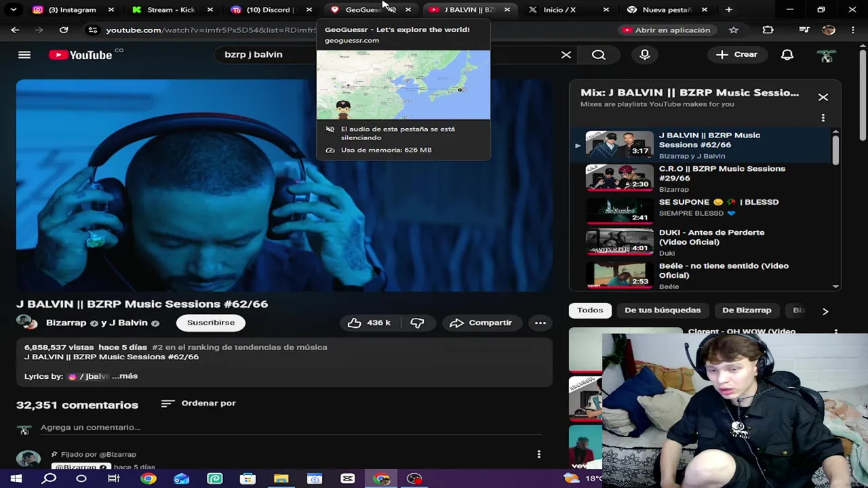Open Mix playlist options three-dot menu
The height and width of the screenshot is (488, 868).
(x=823, y=118)
